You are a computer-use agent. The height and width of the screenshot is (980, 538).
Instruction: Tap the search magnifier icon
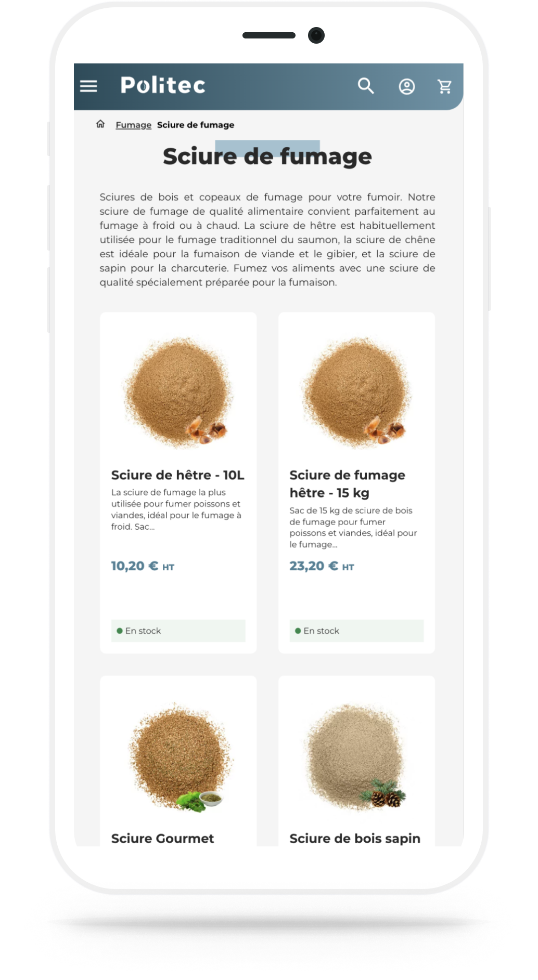coord(366,86)
